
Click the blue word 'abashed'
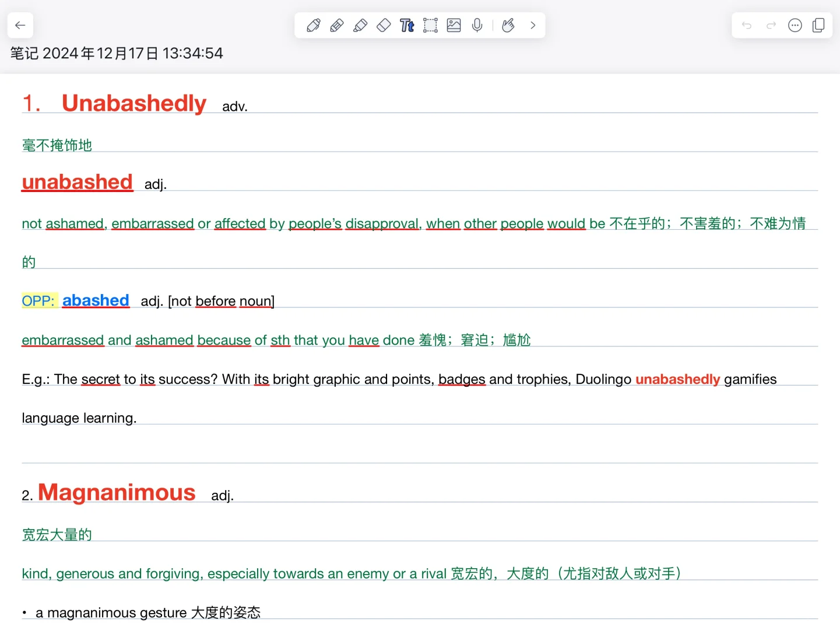pos(96,300)
